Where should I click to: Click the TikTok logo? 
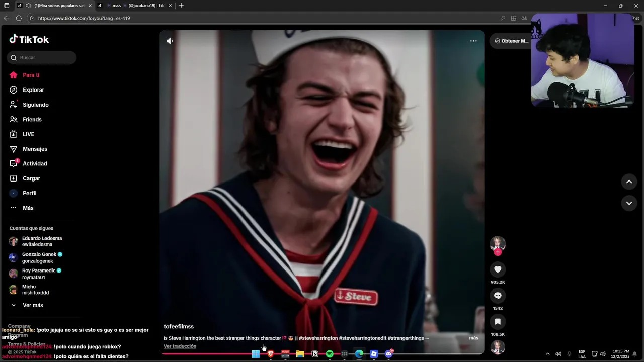[x=29, y=39]
